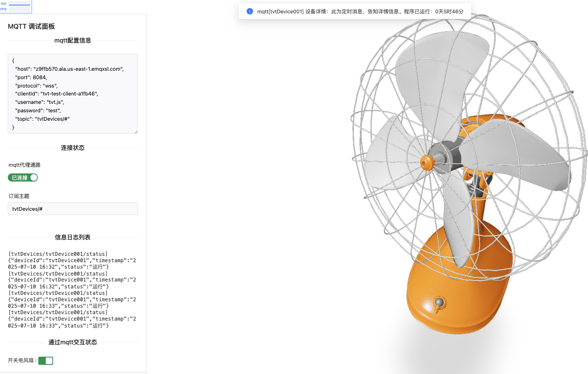Toggle the 已连接 mqtt connection switch
The height and width of the screenshot is (374, 588).
[x=23, y=178]
